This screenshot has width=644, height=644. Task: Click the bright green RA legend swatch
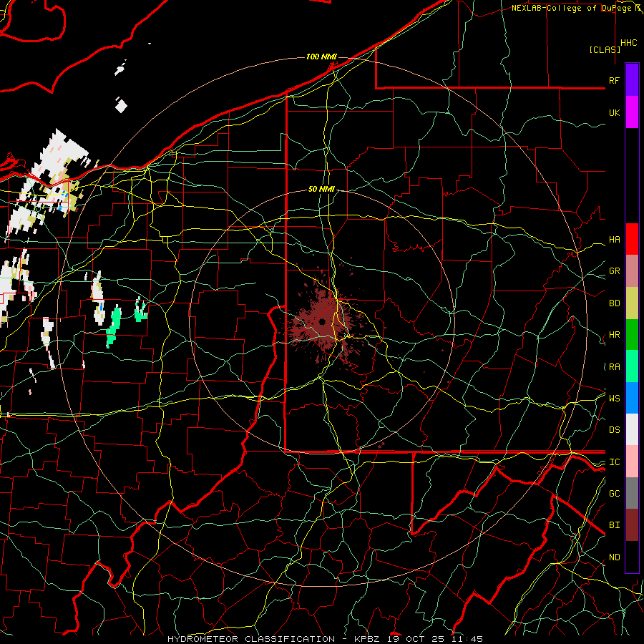point(632,366)
